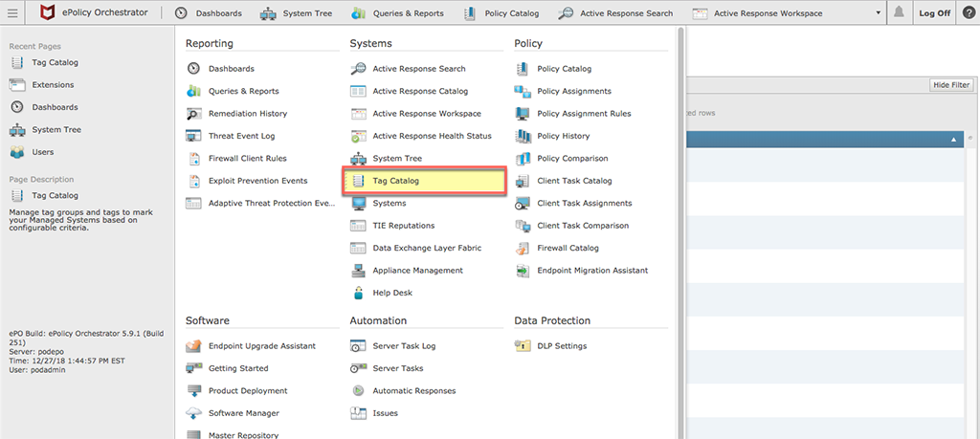Click the Threat Event Log icon
980x439 pixels.
click(x=193, y=136)
